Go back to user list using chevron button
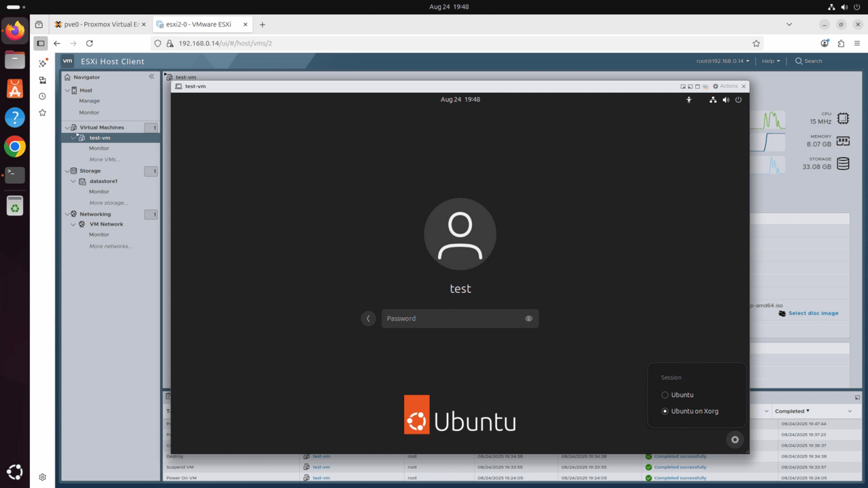868x488 pixels. click(368, 319)
